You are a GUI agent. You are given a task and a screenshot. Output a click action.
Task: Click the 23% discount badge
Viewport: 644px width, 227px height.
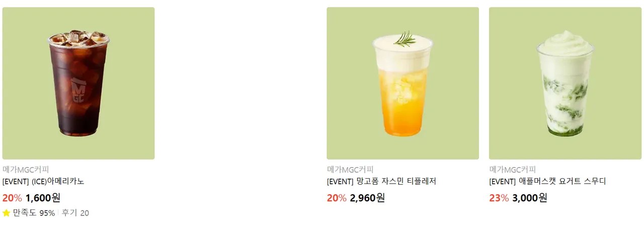click(499, 198)
